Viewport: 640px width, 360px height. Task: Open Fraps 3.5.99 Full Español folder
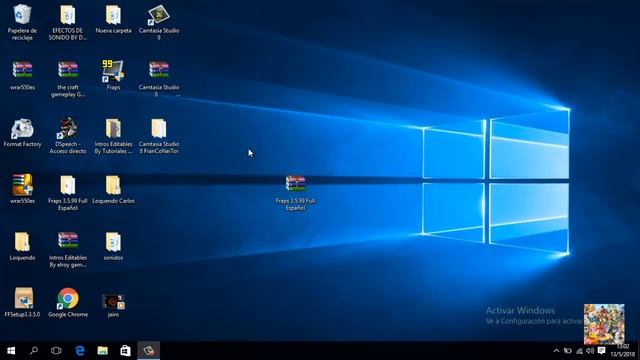68,192
